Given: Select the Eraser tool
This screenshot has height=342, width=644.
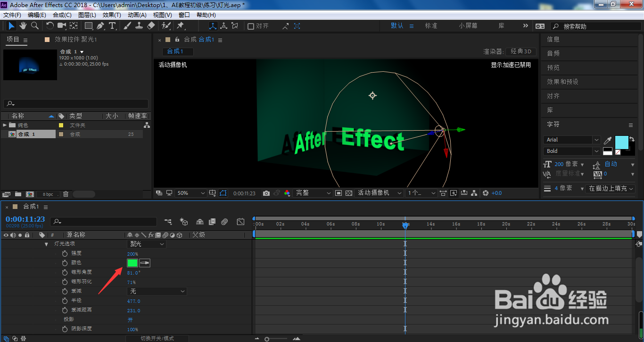Looking at the screenshot, I should tap(151, 26).
